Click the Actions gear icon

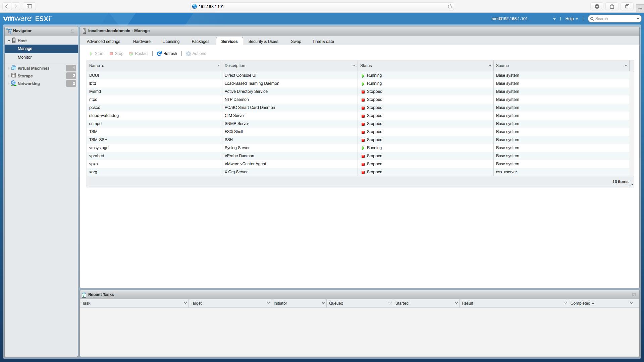pos(189,54)
